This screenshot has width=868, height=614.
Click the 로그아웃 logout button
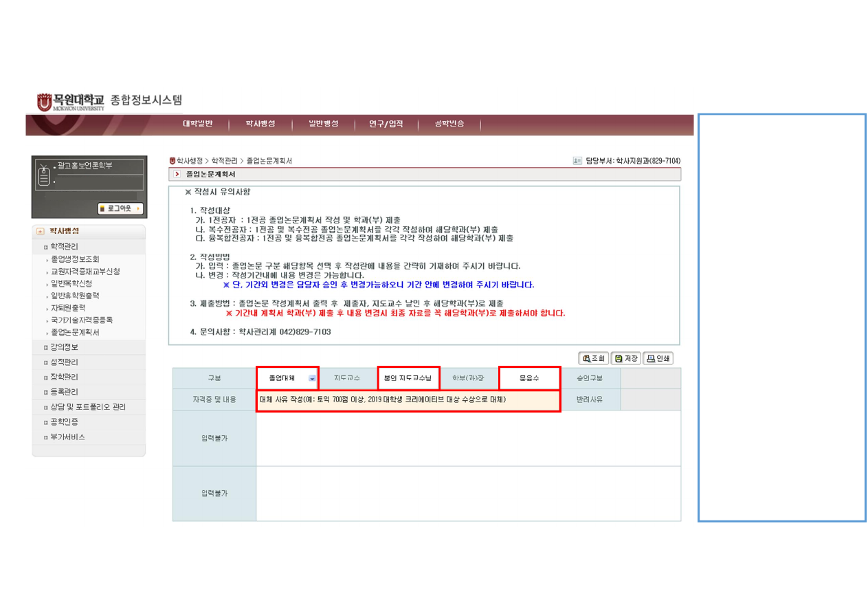pos(120,208)
